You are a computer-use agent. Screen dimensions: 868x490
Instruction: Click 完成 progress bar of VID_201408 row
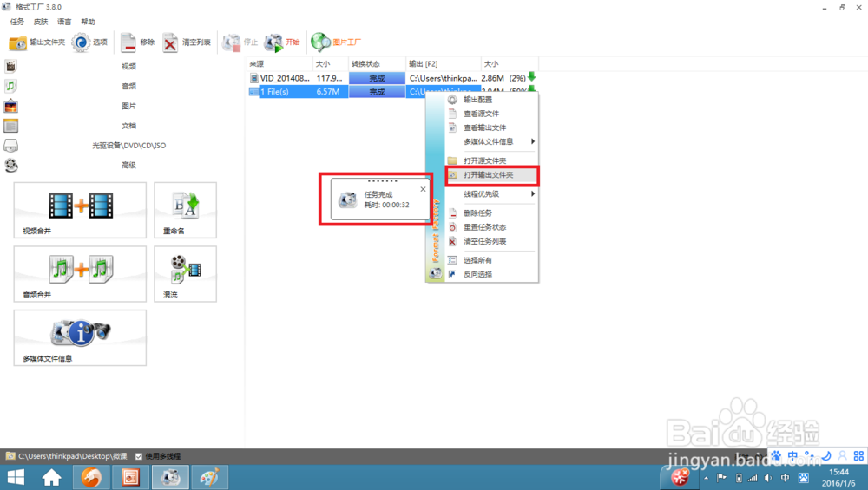(377, 79)
